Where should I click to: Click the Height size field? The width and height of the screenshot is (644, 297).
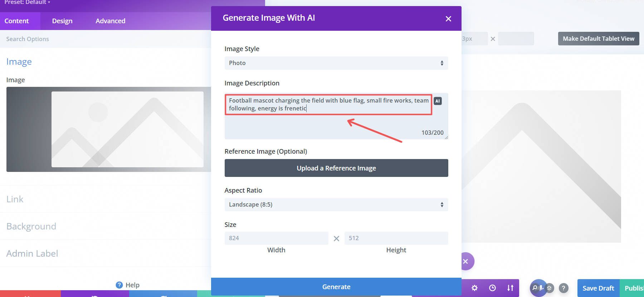click(x=396, y=238)
